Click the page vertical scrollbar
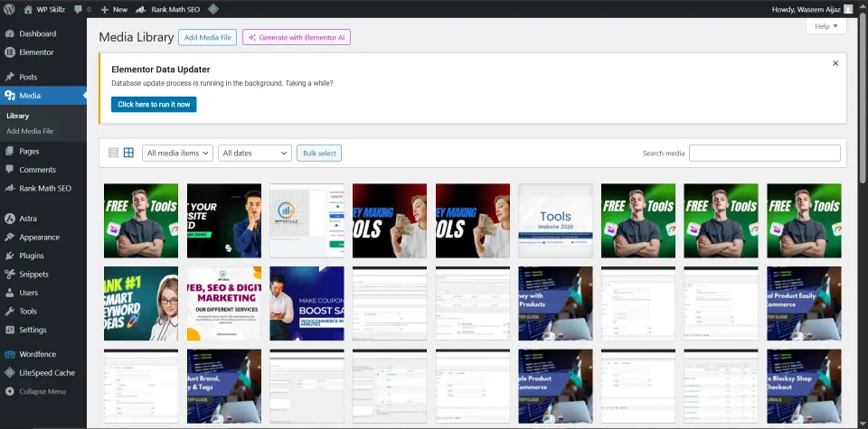 coord(863,99)
